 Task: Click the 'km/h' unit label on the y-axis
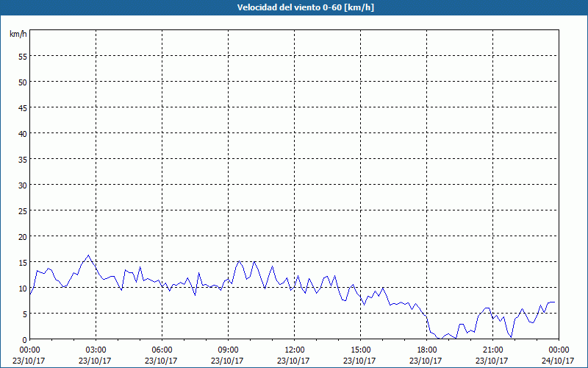[18, 34]
